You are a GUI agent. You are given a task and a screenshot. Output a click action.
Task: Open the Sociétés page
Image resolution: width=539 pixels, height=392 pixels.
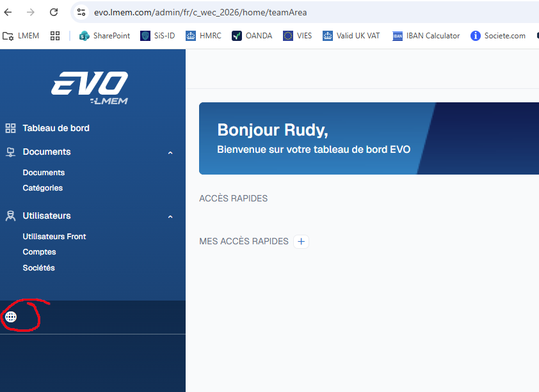[38, 268]
